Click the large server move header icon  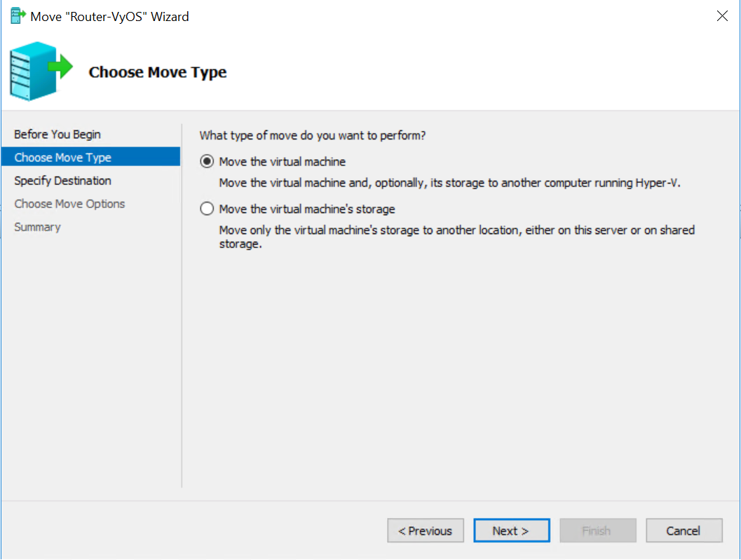[41, 71]
